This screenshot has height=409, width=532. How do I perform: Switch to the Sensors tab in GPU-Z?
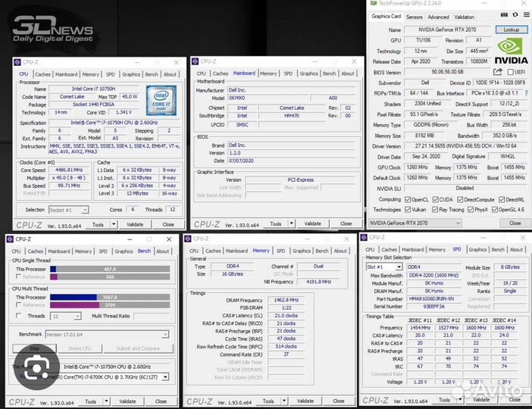tap(415, 17)
